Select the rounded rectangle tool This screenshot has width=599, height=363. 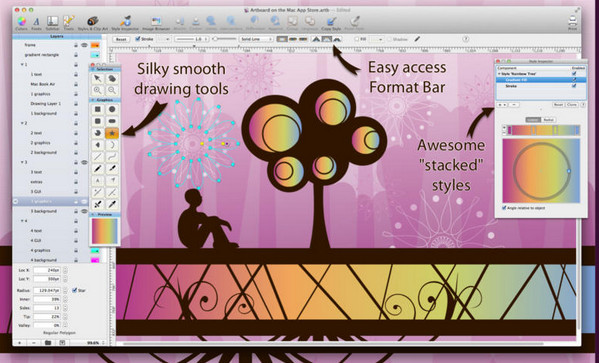98,121
